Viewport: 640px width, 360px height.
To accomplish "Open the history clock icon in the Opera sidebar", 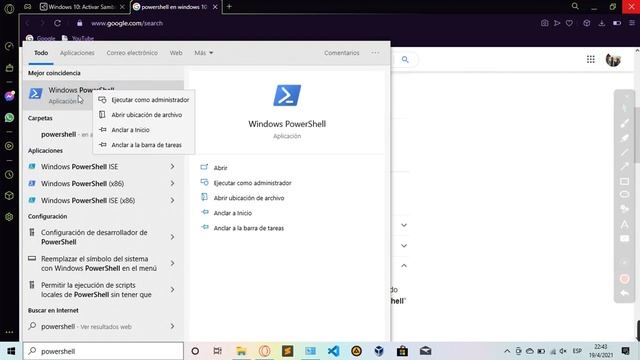I will point(9,175).
